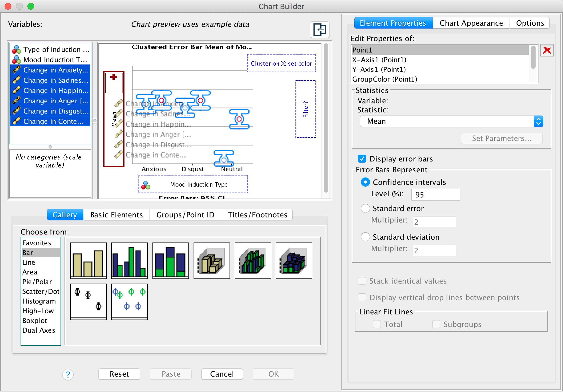Choose the clustered error bar icon
The image size is (563, 392).
click(129, 302)
